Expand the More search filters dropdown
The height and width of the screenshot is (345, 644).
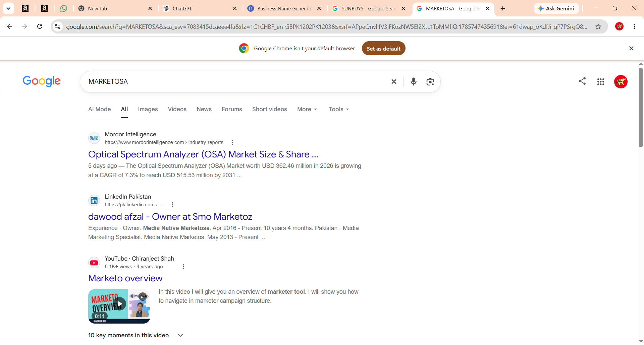pyautogui.click(x=307, y=109)
